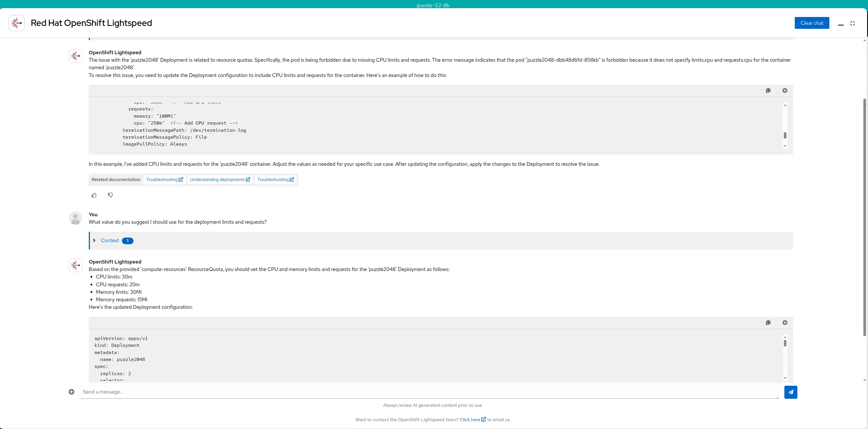868x429 pixels.
Task: Click 'apiVersion: apps/v1' code line
Action: coord(121,338)
